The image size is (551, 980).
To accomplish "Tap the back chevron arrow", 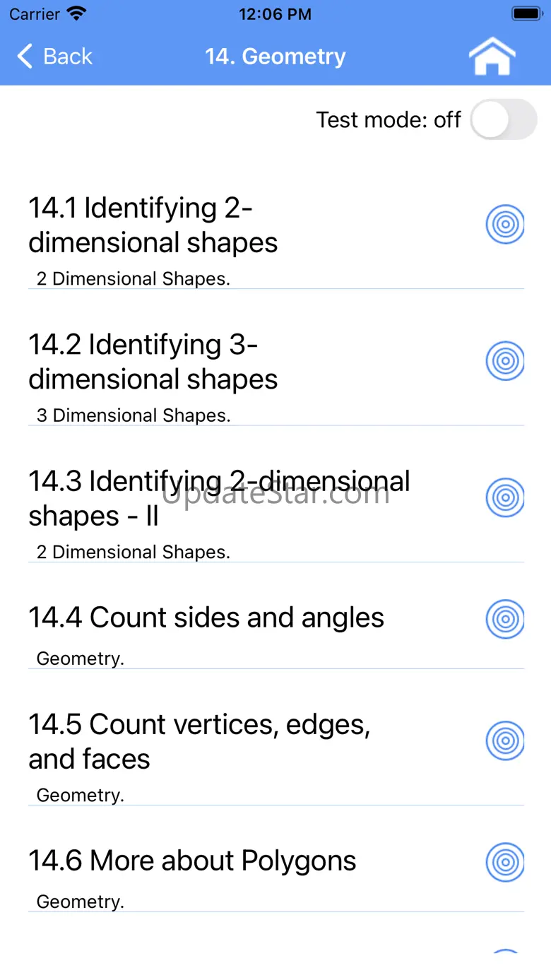I will point(25,57).
